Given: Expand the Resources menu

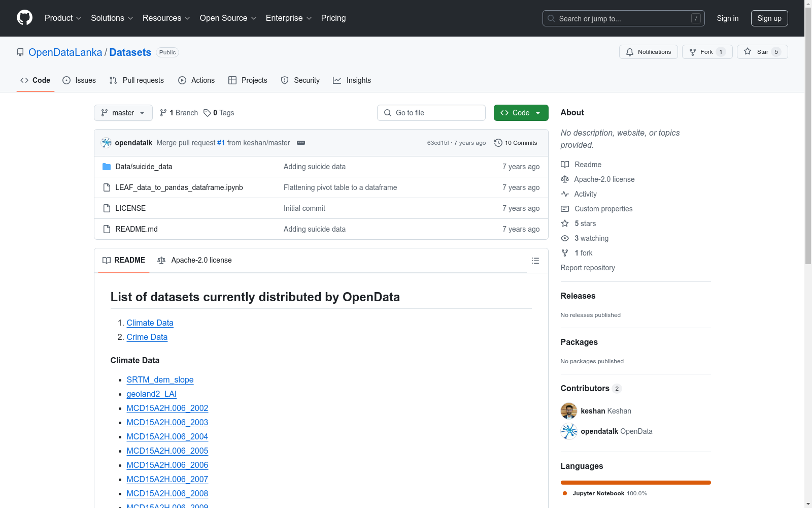Looking at the screenshot, I should click(x=166, y=18).
